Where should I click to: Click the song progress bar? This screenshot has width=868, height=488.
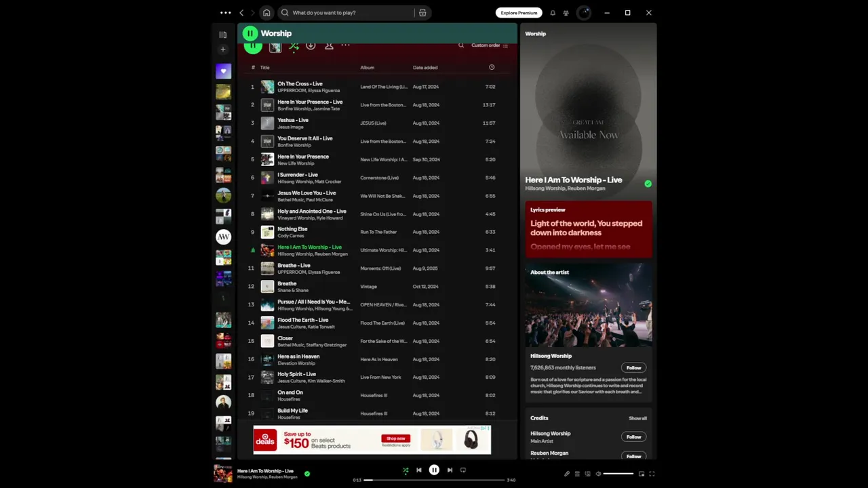(434, 480)
